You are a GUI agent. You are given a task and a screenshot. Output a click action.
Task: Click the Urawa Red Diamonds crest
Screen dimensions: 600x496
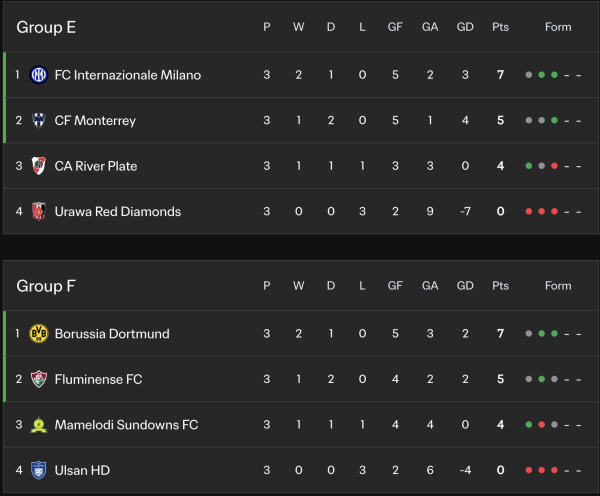point(39,212)
